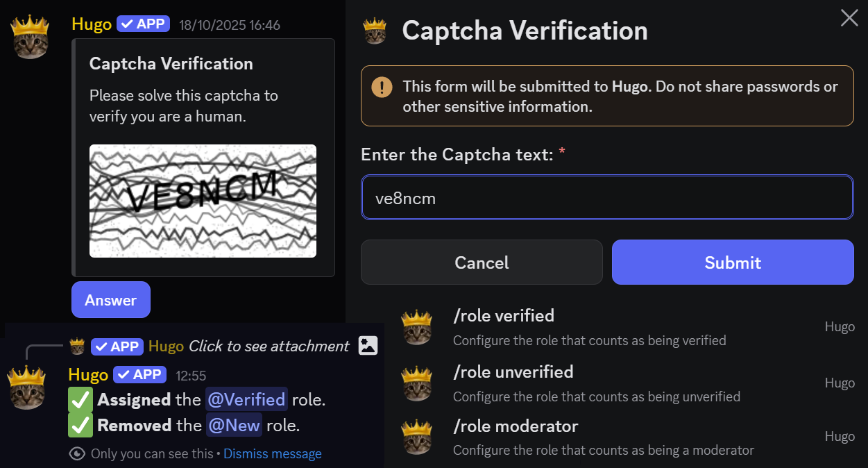The height and width of the screenshot is (468, 868).
Task: Click the Hugo avatar beside '/role verified'
Action: tap(417, 326)
